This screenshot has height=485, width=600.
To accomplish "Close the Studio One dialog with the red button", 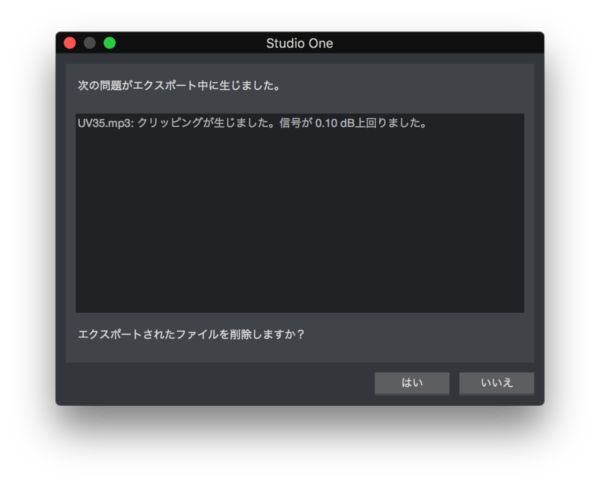I will (70, 43).
